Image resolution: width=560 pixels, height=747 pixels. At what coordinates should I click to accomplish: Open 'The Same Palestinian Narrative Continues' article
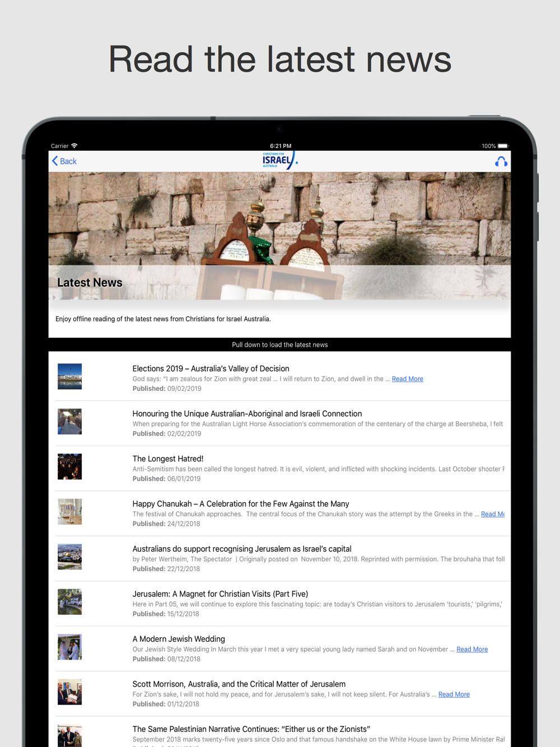pyautogui.click(x=251, y=729)
